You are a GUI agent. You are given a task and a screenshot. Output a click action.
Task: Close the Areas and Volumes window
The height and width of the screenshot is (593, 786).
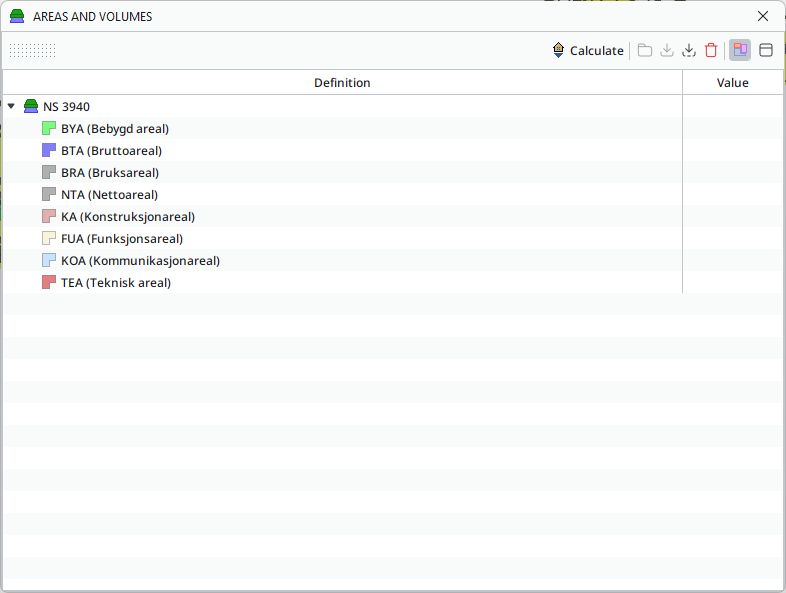(763, 16)
